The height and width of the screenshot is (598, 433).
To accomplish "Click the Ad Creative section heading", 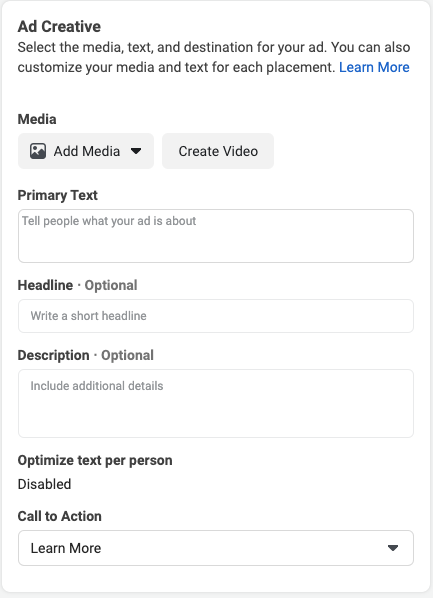I will click(x=59, y=27).
